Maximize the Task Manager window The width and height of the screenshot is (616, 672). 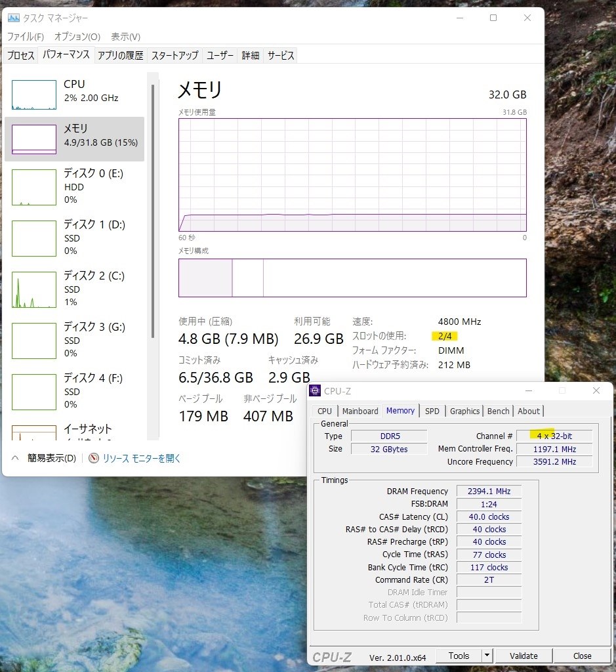493,18
